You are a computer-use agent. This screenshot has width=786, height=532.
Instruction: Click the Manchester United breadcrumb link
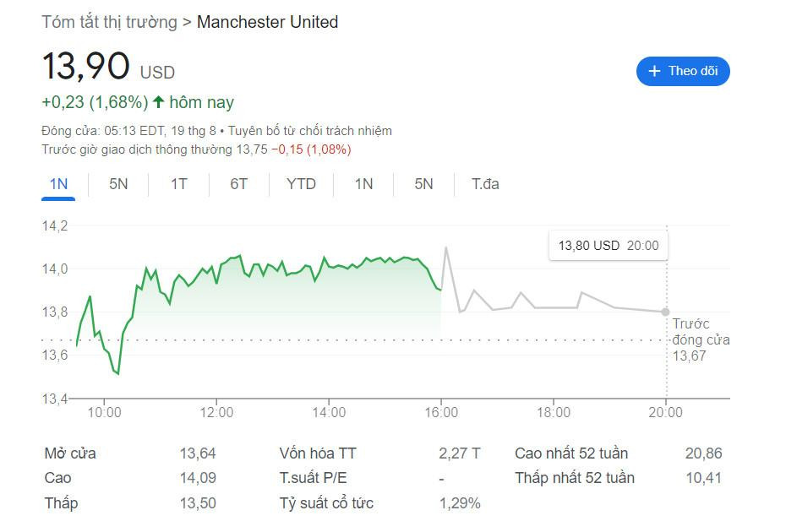tap(268, 22)
